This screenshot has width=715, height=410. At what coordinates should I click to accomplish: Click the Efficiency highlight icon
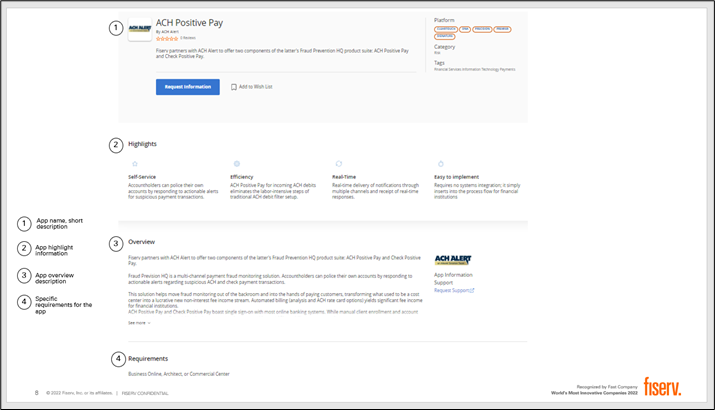click(237, 164)
